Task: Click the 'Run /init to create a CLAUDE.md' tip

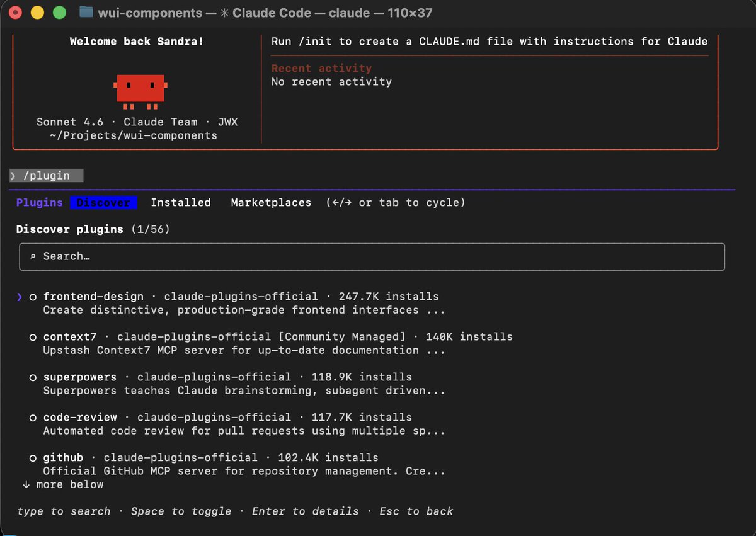Action: pyautogui.click(x=490, y=42)
